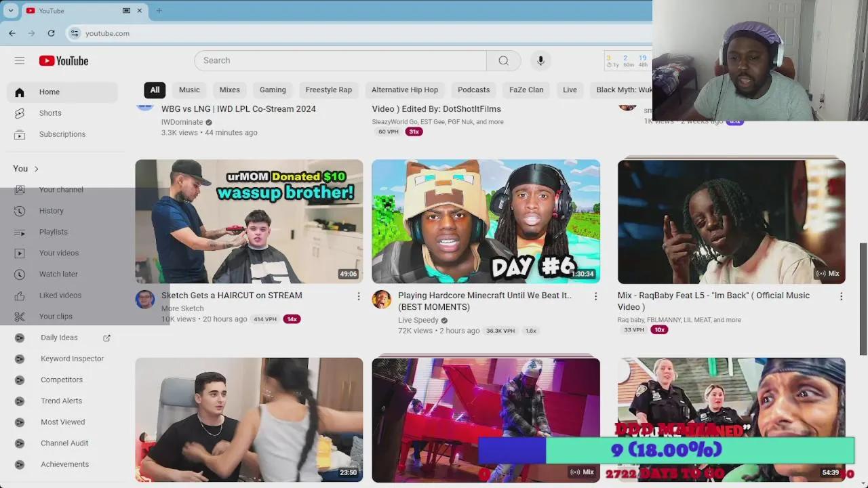Click the YouTube logo

coord(64,61)
